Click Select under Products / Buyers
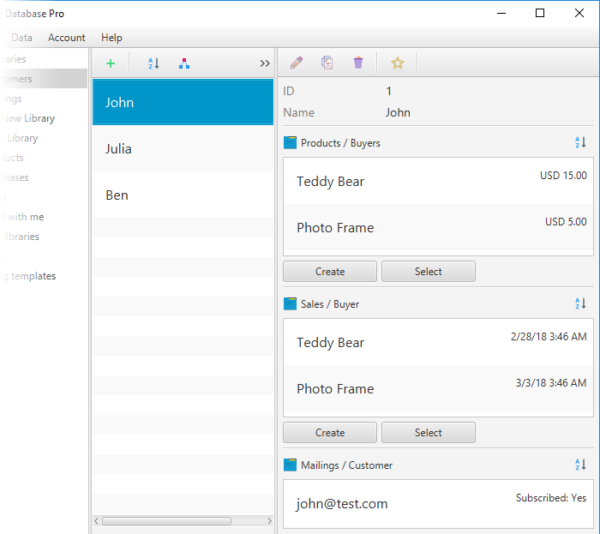The image size is (600, 534). tap(428, 271)
